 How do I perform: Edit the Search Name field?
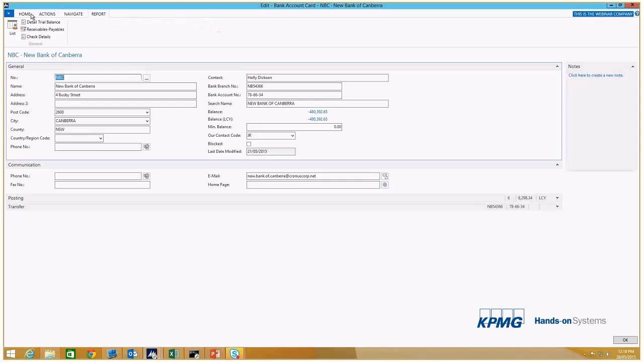(317, 104)
